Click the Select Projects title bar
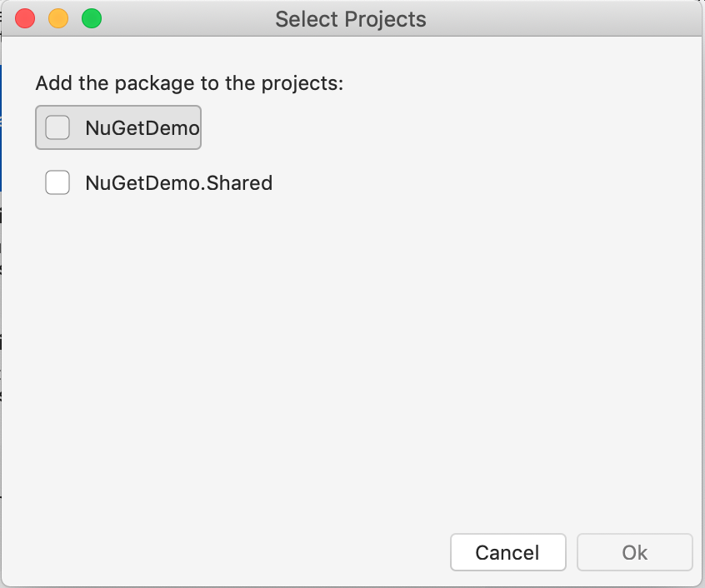 [x=351, y=18]
